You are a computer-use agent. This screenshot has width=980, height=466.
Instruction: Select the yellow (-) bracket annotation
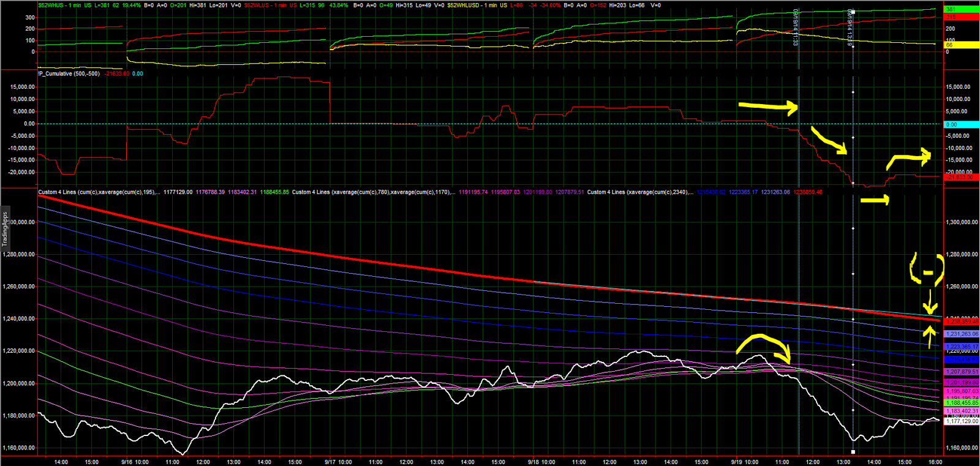[927, 269]
